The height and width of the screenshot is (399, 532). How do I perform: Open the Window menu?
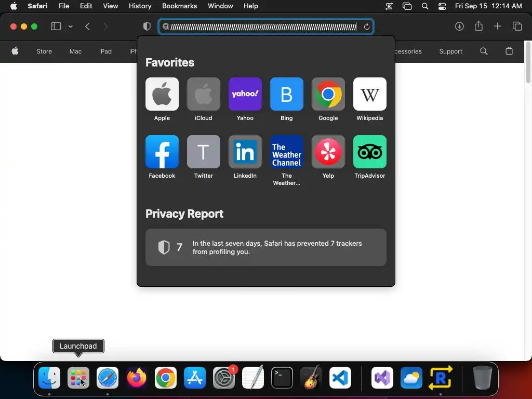(x=220, y=6)
